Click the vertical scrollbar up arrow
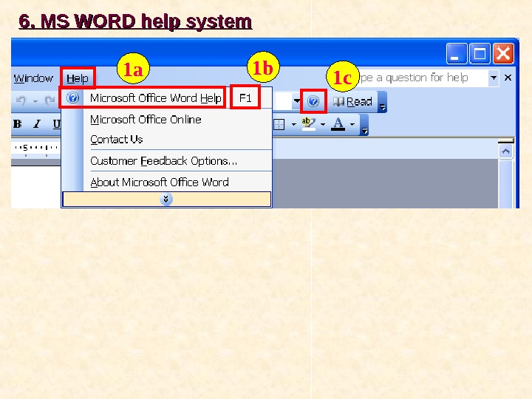This screenshot has height=399, width=532. [506, 151]
